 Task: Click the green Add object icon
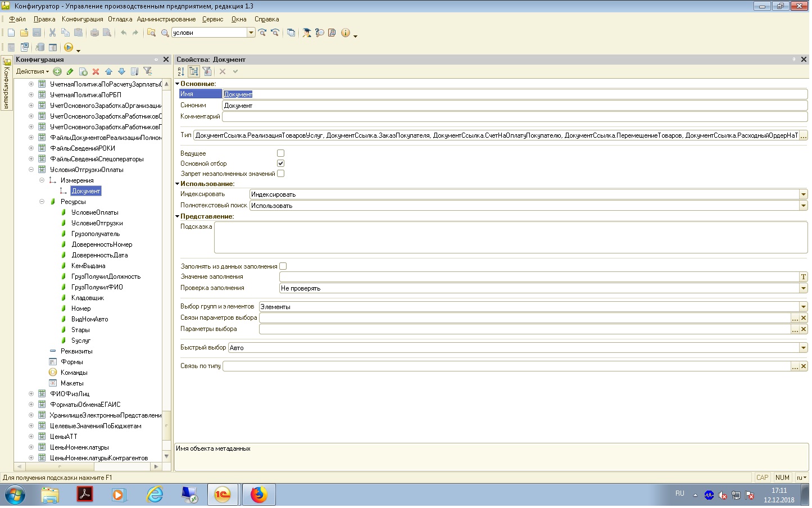click(57, 72)
